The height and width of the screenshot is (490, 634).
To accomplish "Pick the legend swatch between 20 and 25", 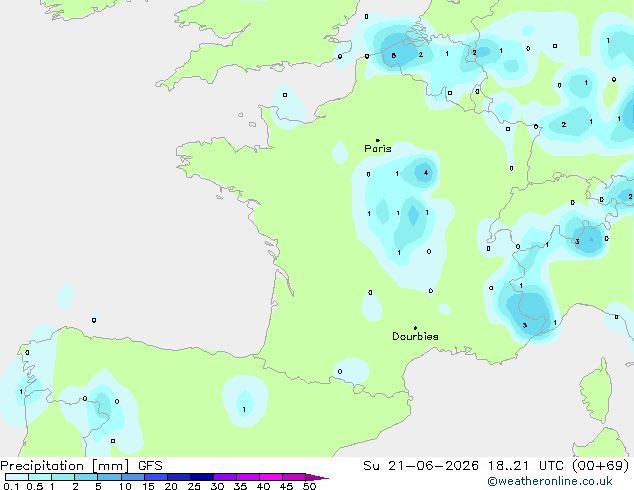I will click(x=179, y=477).
